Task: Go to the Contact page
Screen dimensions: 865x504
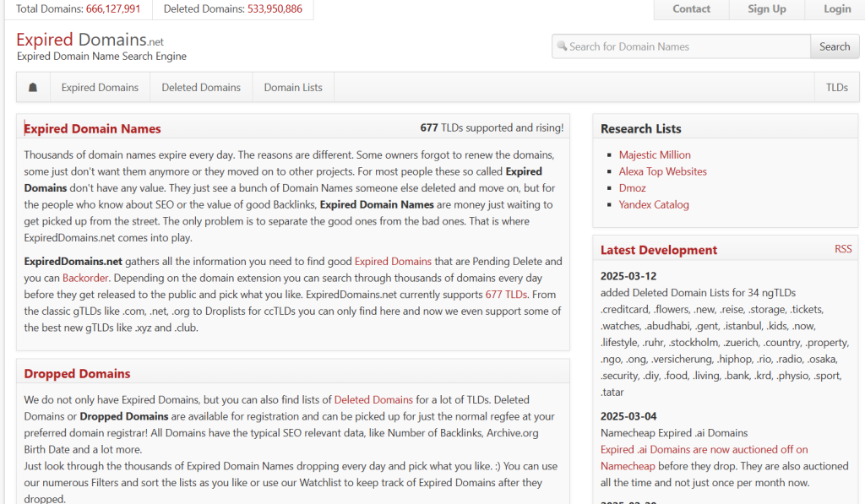Action: (x=691, y=9)
